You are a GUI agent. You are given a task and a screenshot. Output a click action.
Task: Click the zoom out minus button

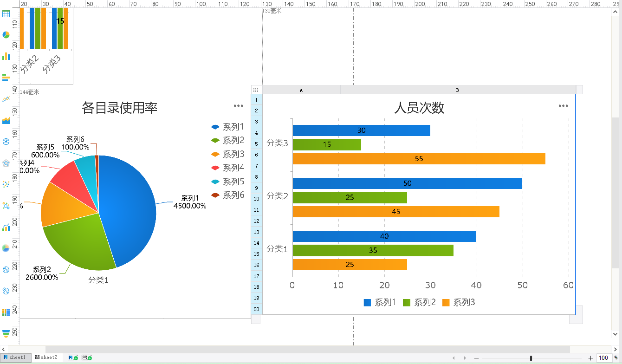[x=476, y=358]
